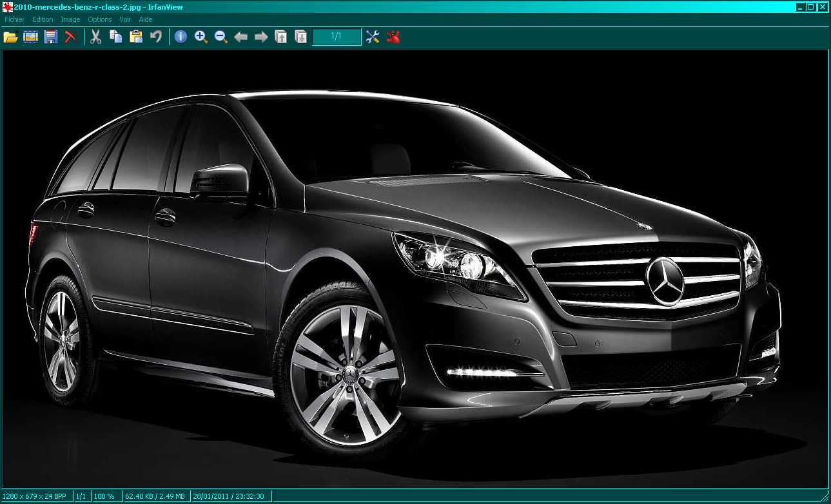Maximize the IrfanView window
This screenshot has height=504, width=831.
pos(811,7)
